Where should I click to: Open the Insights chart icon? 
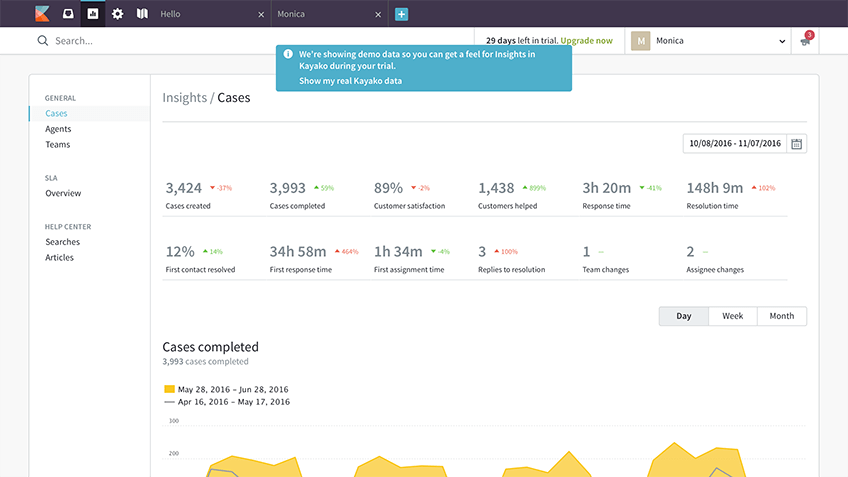[x=93, y=14]
